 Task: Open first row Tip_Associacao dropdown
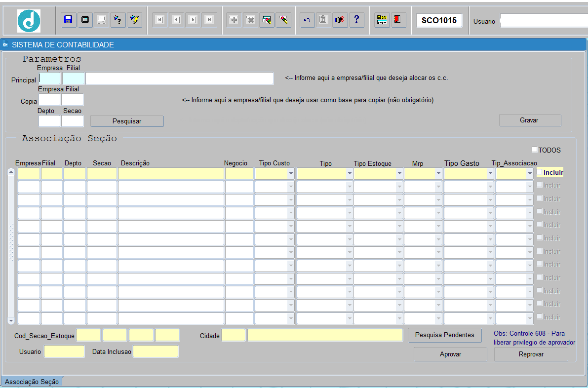tap(529, 174)
